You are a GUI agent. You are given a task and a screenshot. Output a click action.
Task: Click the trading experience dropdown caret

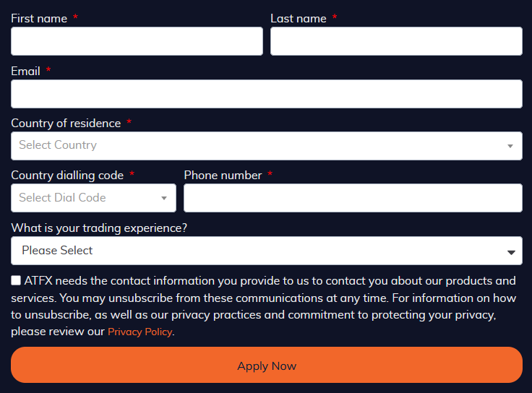click(511, 252)
